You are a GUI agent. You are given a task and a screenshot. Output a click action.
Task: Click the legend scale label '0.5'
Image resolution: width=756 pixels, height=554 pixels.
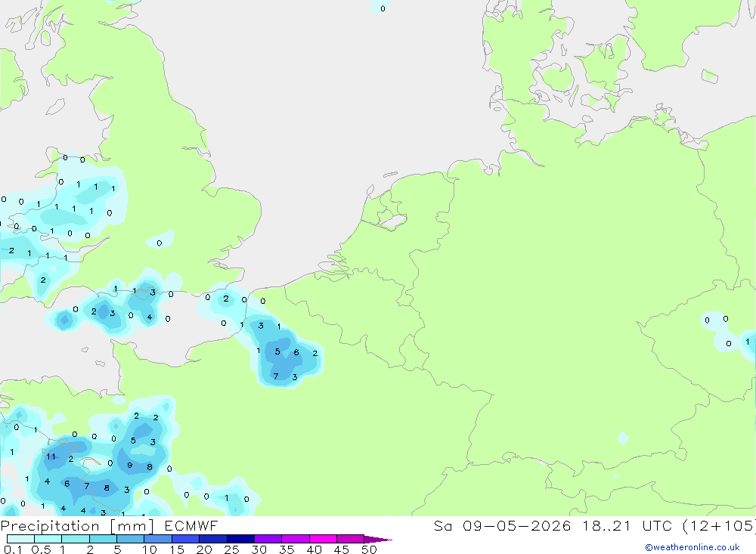[x=41, y=549]
